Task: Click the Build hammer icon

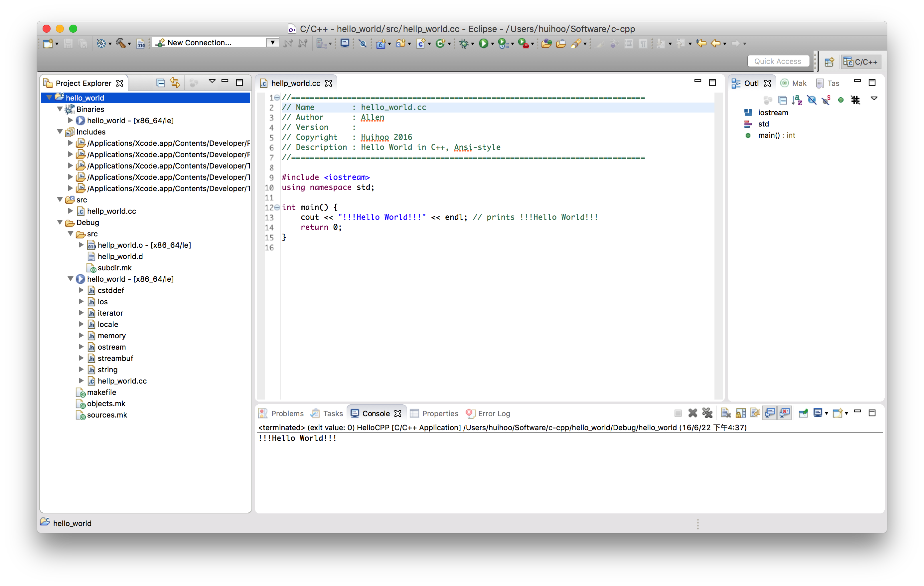Action: [120, 43]
